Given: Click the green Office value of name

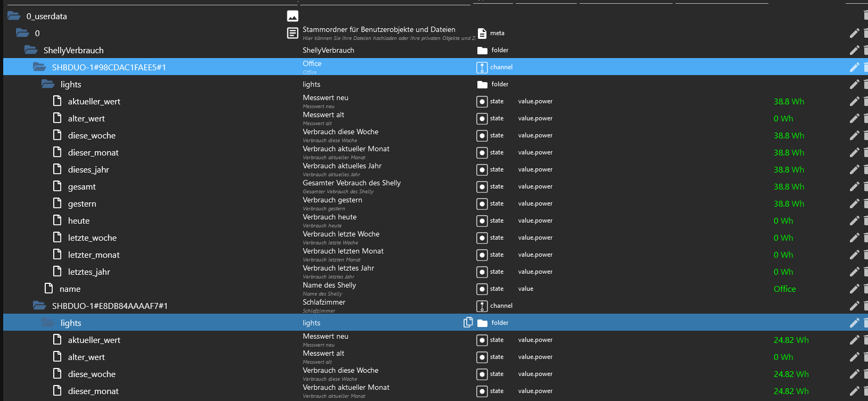Looking at the screenshot, I should (784, 289).
